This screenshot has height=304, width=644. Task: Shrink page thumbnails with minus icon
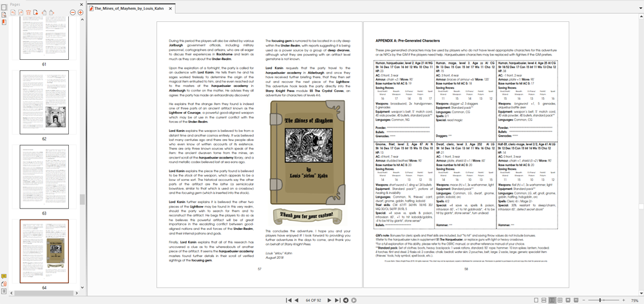click(71, 12)
